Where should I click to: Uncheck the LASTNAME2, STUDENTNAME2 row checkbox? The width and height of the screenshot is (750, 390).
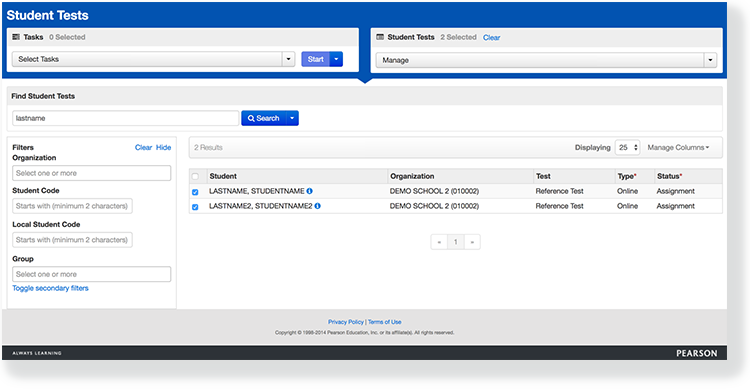pyautogui.click(x=195, y=207)
